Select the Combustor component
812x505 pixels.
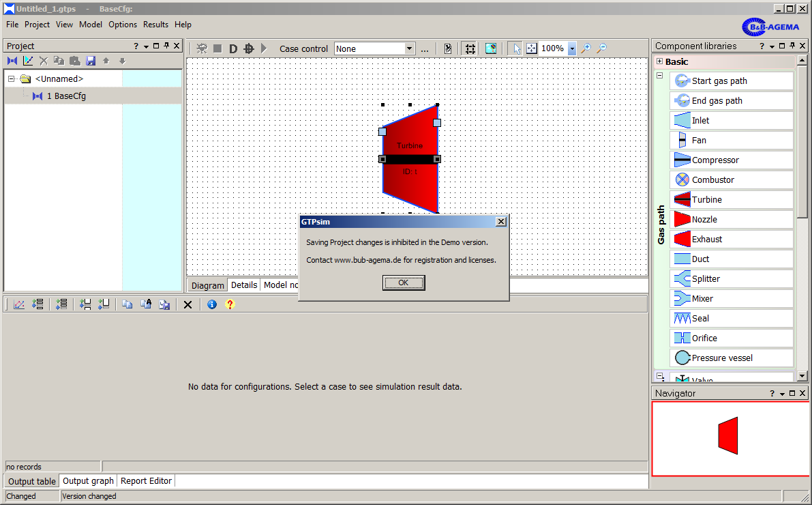732,179
